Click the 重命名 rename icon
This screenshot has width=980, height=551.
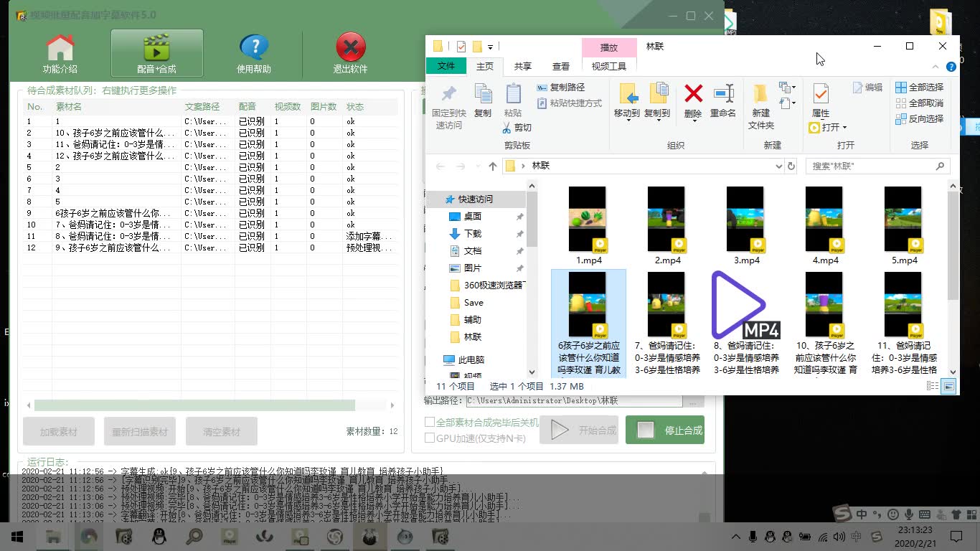coord(723,93)
